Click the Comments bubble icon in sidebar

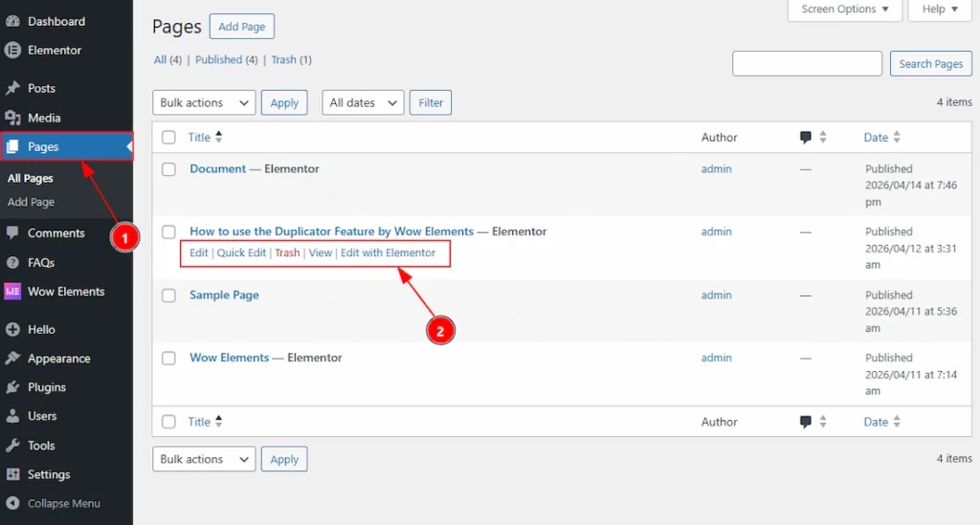click(x=12, y=232)
